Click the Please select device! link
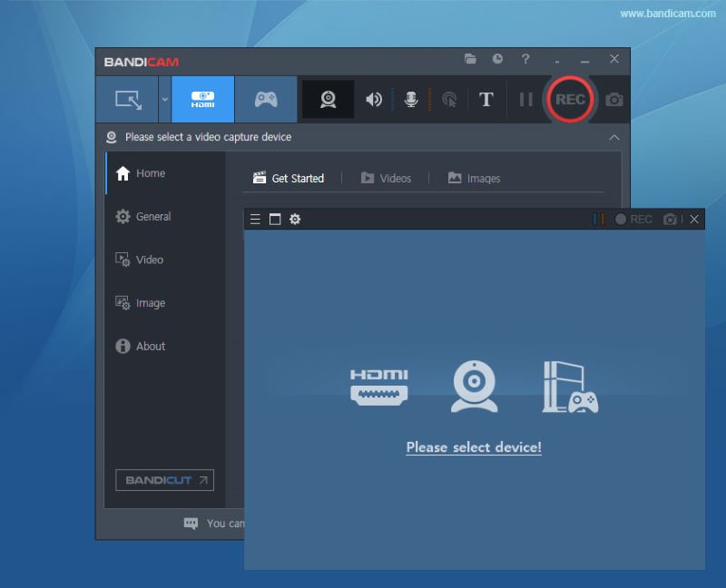726x588 pixels. coord(474,447)
